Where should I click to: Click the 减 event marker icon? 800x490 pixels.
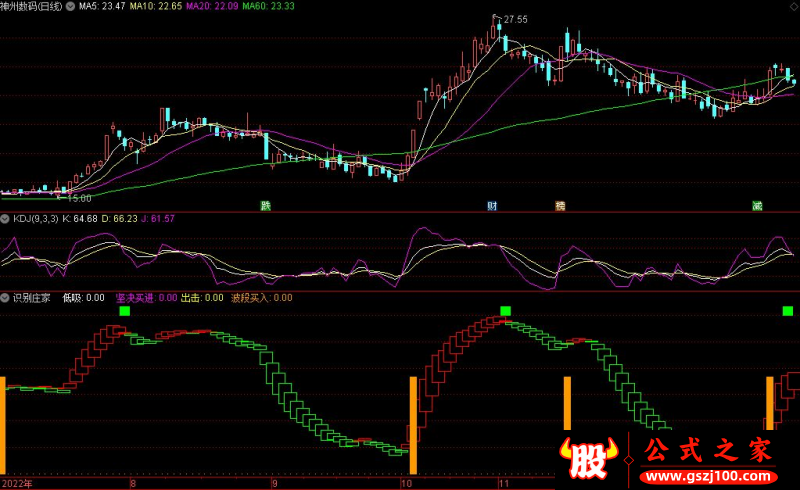(x=757, y=206)
